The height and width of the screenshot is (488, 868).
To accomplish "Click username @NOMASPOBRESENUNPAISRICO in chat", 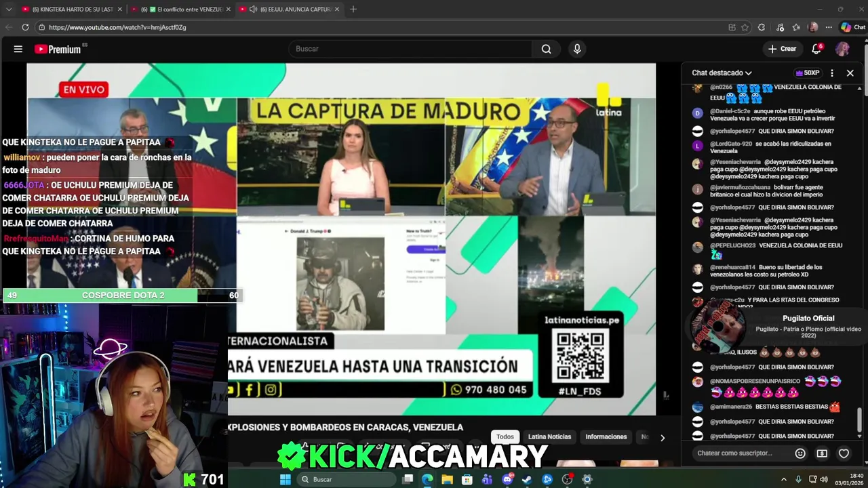I will coord(755,382).
